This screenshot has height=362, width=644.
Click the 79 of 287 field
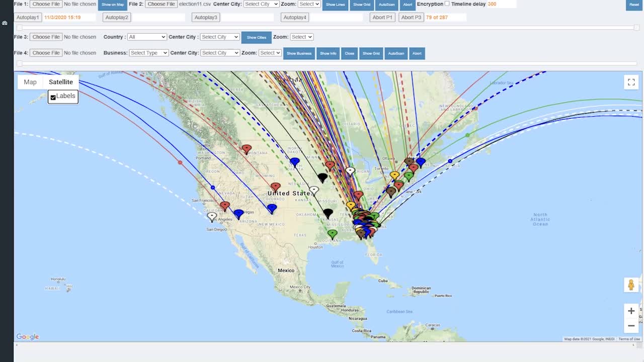[x=446, y=17]
